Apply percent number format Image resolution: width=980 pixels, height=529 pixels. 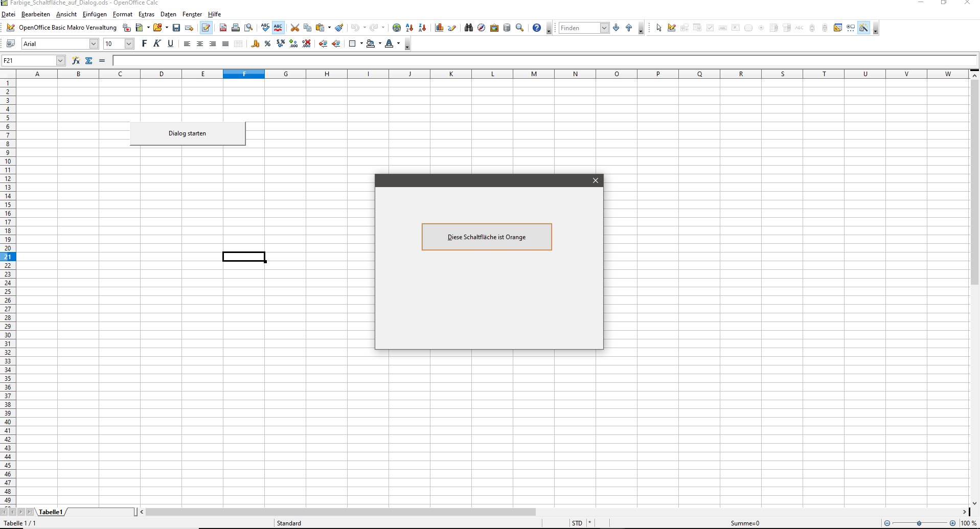pos(267,44)
